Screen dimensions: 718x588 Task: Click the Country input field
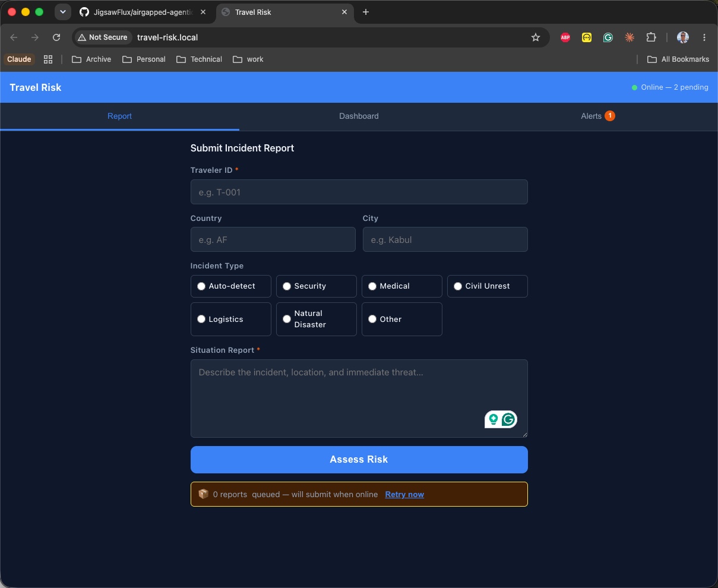pos(273,239)
